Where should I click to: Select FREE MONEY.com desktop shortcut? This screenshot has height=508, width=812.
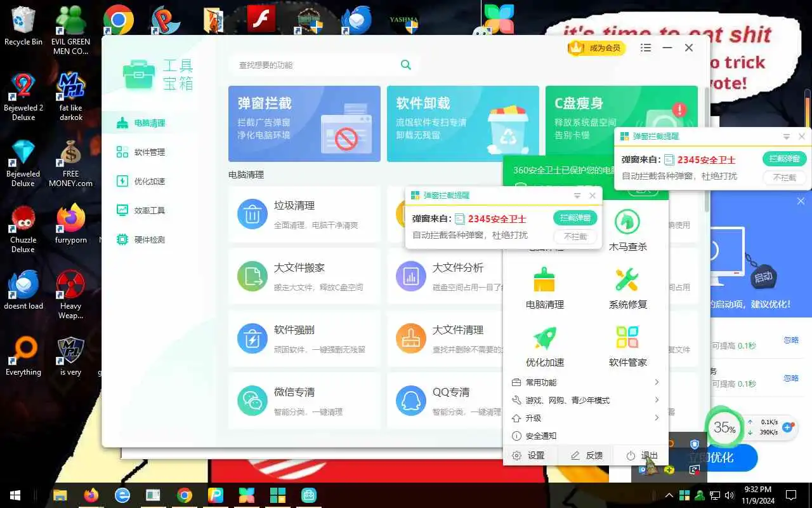(70, 164)
